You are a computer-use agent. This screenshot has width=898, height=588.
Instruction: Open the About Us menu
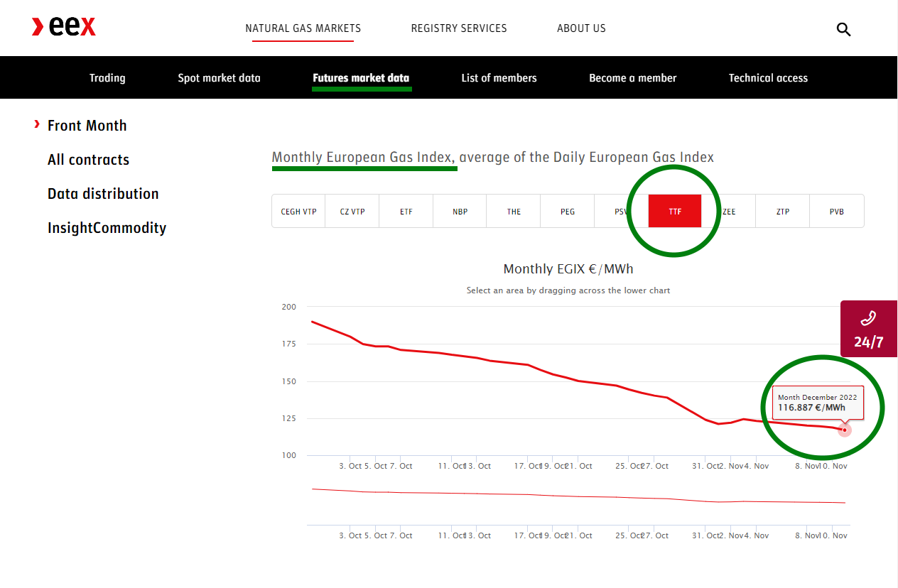(x=581, y=28)
